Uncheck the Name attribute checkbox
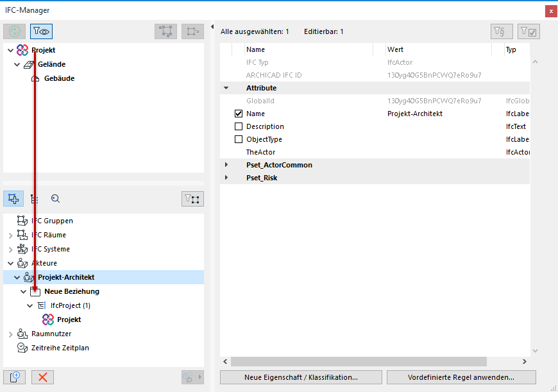Screen dimensions: 558x392 click(x=239, y=114)
